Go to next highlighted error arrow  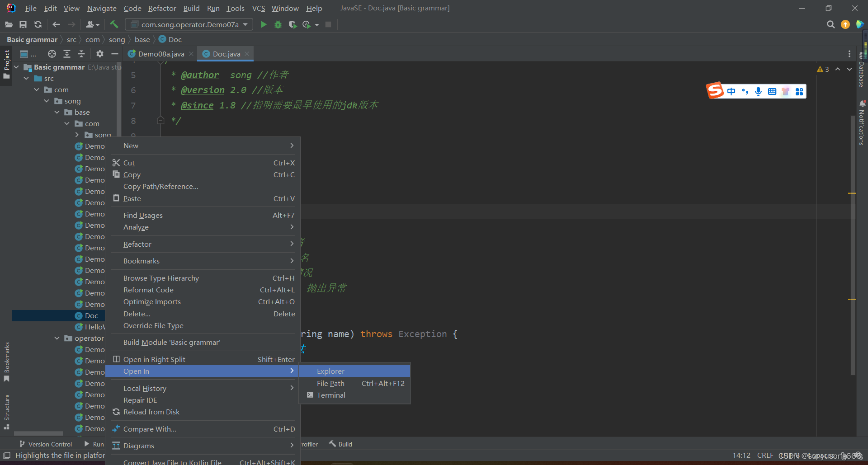pyautogui.click(x=849, y=69)
